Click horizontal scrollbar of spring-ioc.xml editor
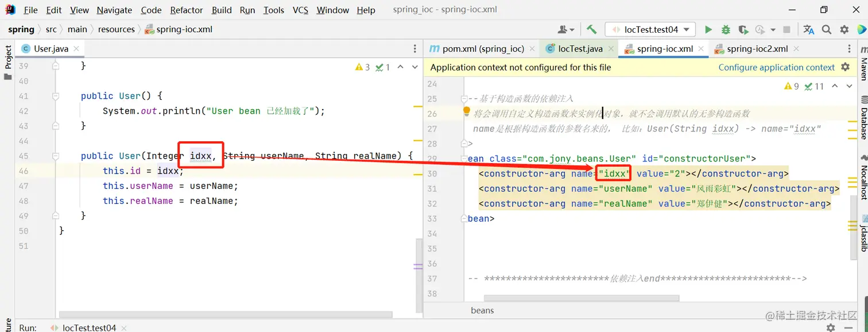This screenshot has height=332, width=868. pos(582,298)
